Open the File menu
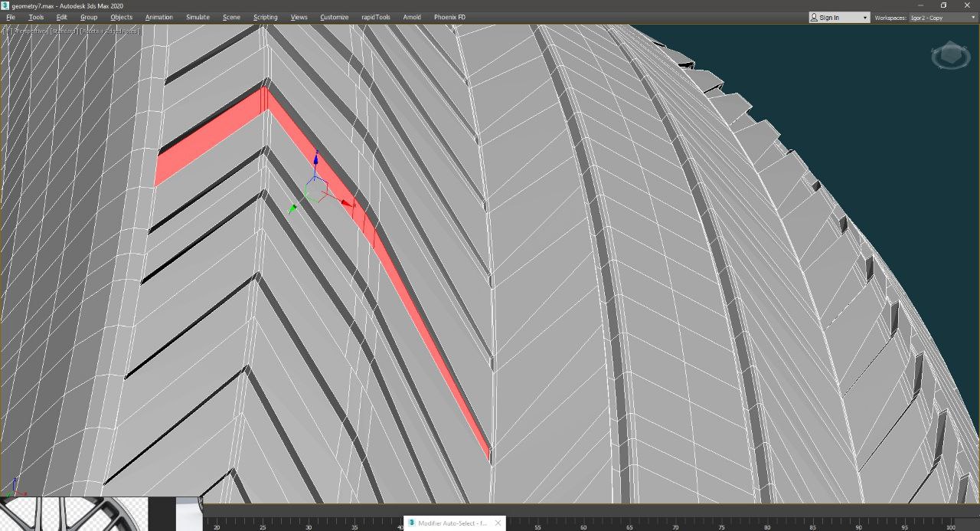This screenshot has width=980, height=531. [x=11, y=17]
